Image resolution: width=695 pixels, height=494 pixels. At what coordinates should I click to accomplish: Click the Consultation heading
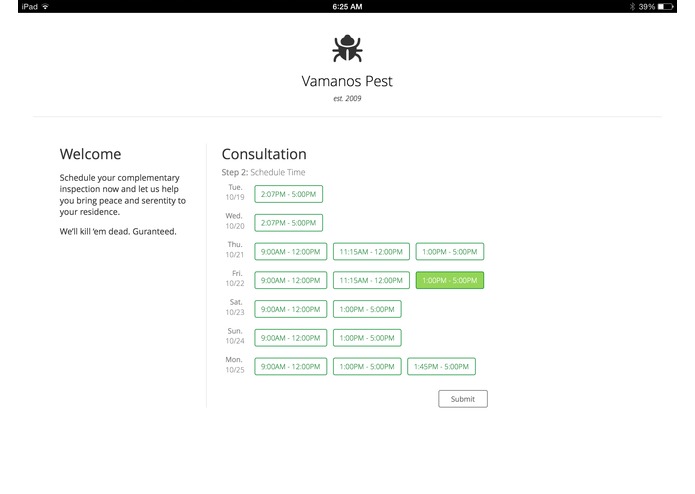pyautogui.click(x=264, y=154)
